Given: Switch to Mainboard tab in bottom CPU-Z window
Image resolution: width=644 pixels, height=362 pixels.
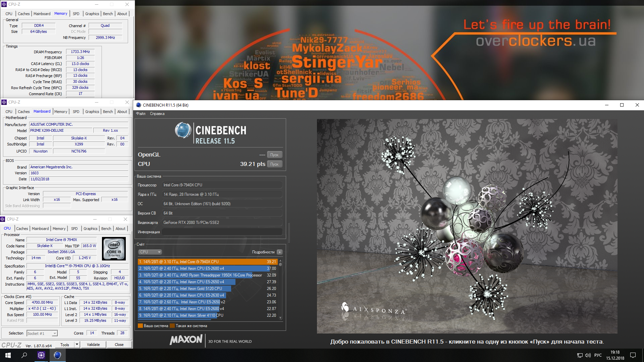Looking at the screenshot, I should click(40, 229).
